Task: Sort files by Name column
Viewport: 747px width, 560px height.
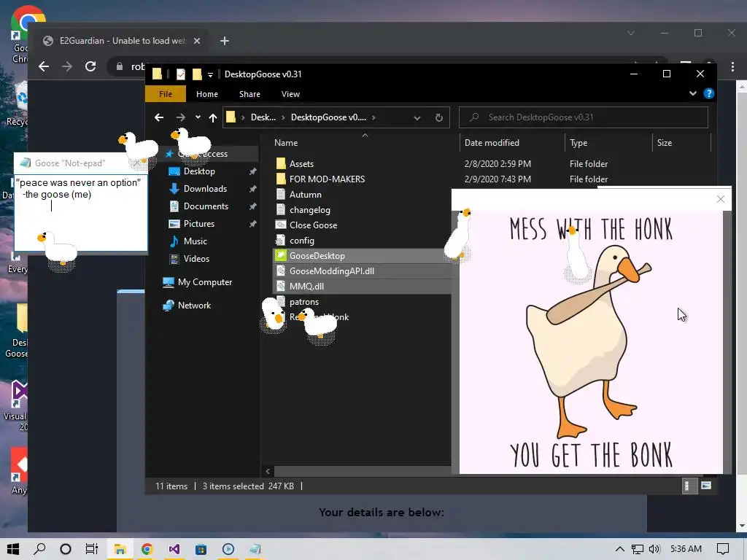Action: [286, 143]
